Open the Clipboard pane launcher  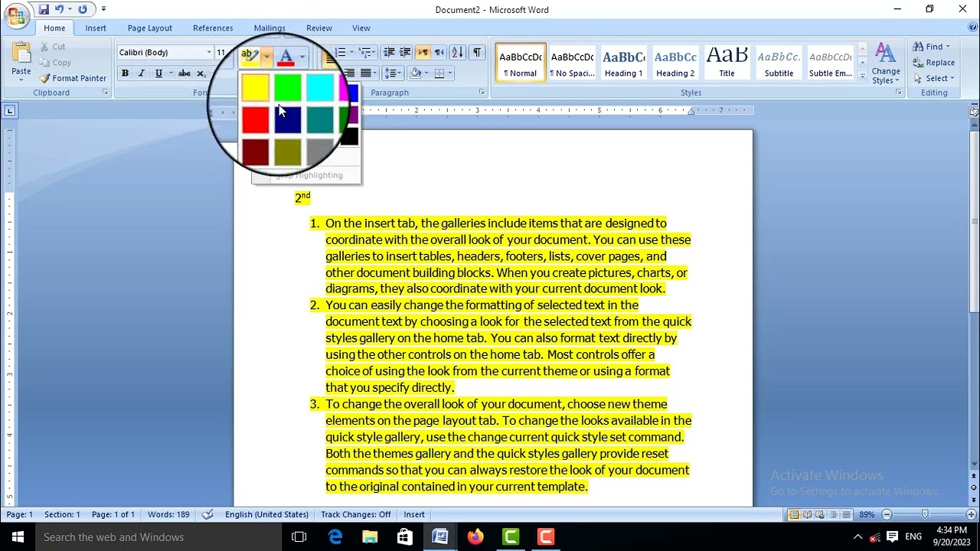pyautogui.click(x=105, y=93)
